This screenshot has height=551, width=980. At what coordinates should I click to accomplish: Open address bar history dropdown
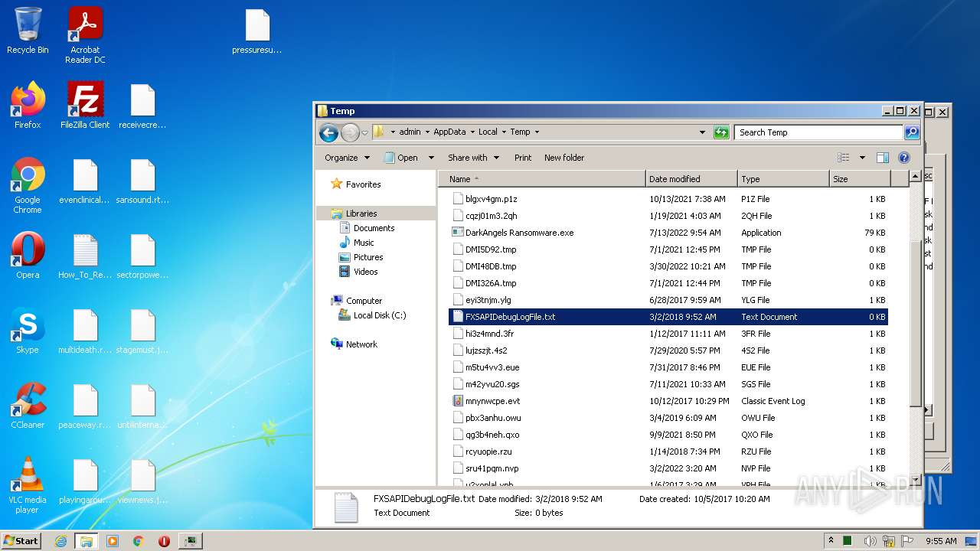(702, 132)
